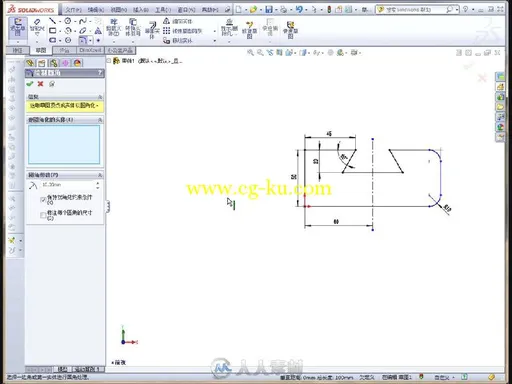
Task: Select the Slot sketch tool
Action: click(52, 40)
